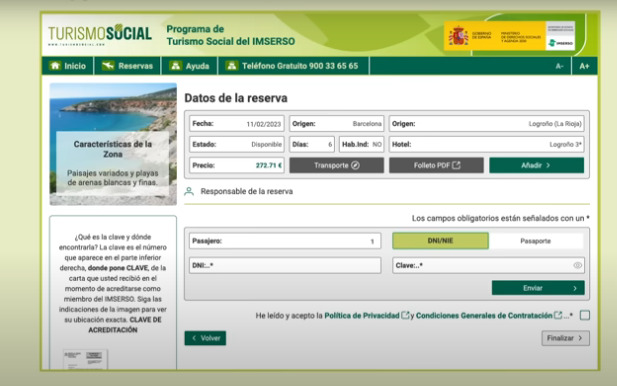Click the Estado value Disponible
This screenshot has width=617, height=386.
coord(266,144)
